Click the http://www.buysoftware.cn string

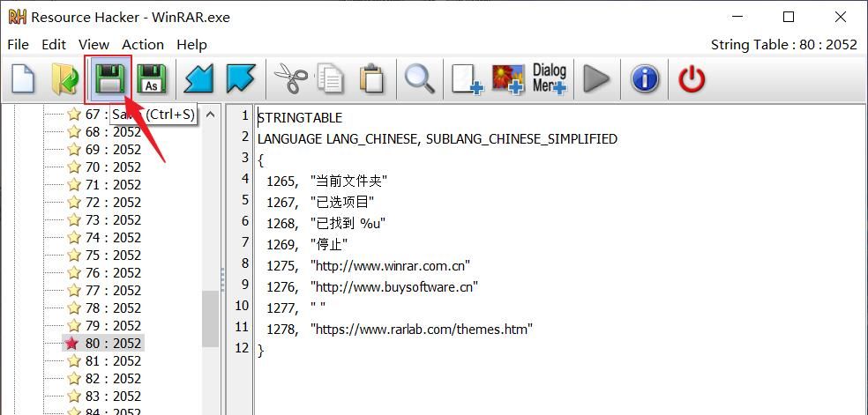[394, 286]
